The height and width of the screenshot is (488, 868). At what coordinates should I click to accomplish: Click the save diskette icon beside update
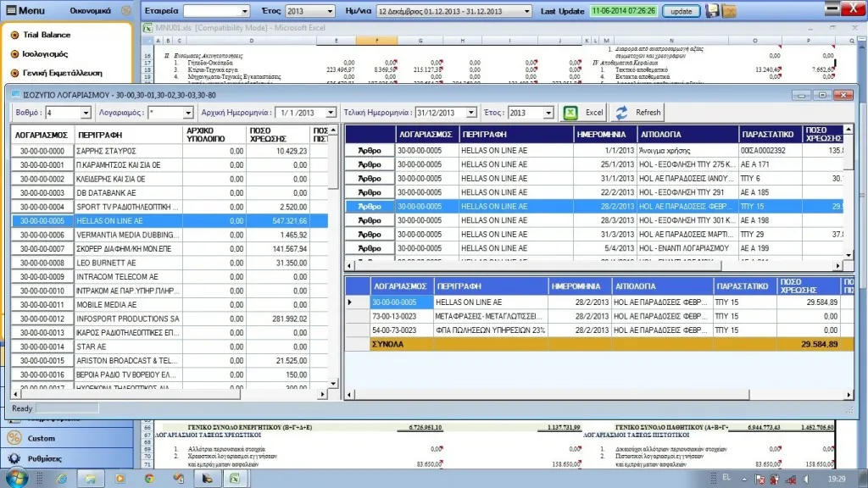coord(712,10)
